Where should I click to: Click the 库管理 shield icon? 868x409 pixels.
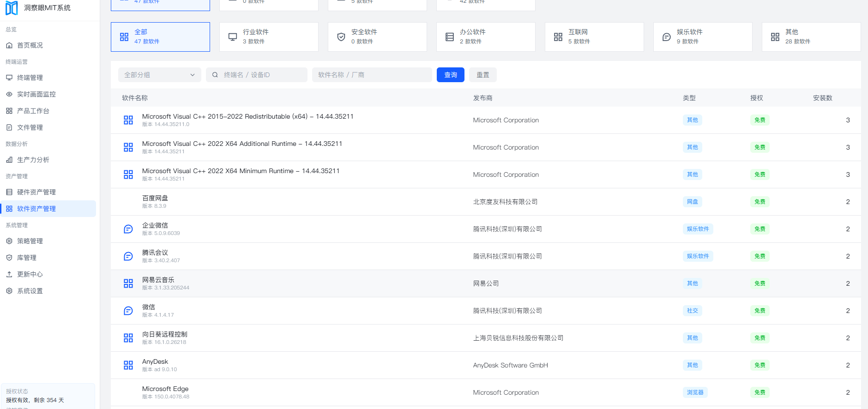tap(9, 258)
